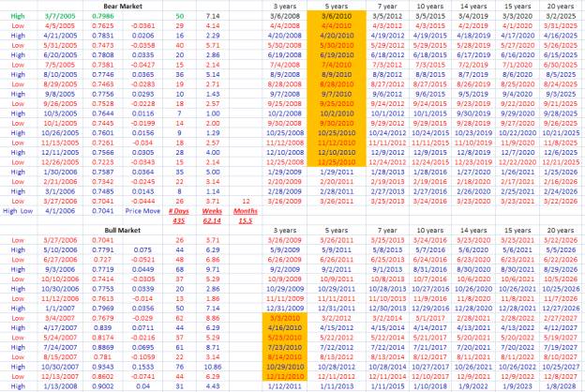Click the date cell 4/21/2005
585x392 pixels.
[x=60, y=36]
